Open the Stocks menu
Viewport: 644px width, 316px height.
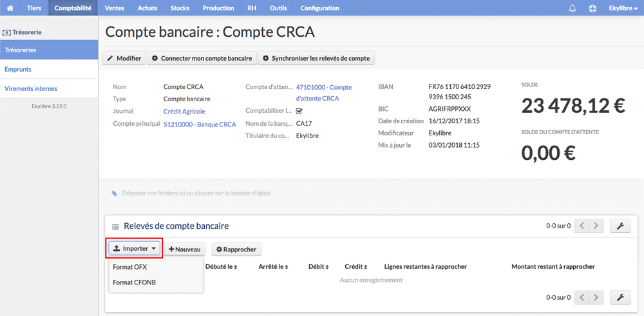[x=180, y=8]
